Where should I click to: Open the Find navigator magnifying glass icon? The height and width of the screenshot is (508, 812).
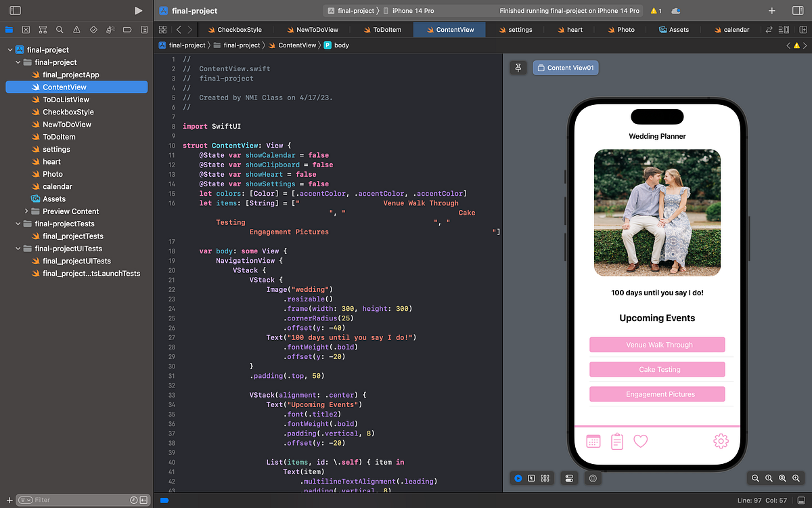tap(60, 30)
